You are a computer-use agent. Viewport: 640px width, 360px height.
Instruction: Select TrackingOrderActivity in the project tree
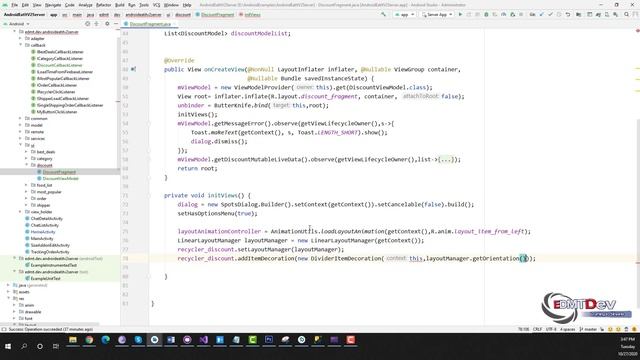pos(47,252)
